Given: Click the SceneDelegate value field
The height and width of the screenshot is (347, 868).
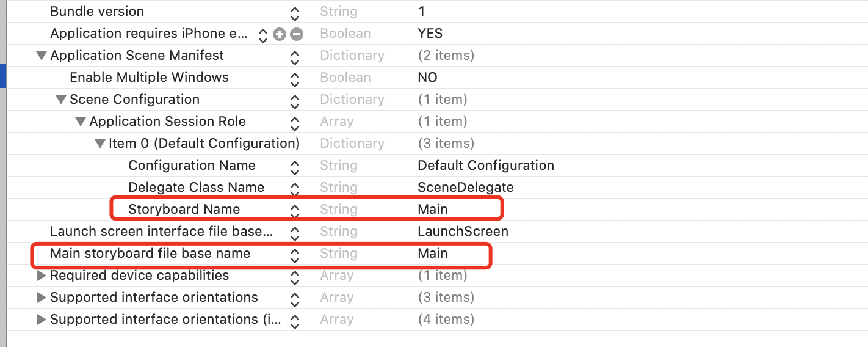Looking at the screenshot, I should tap(466, 188).
